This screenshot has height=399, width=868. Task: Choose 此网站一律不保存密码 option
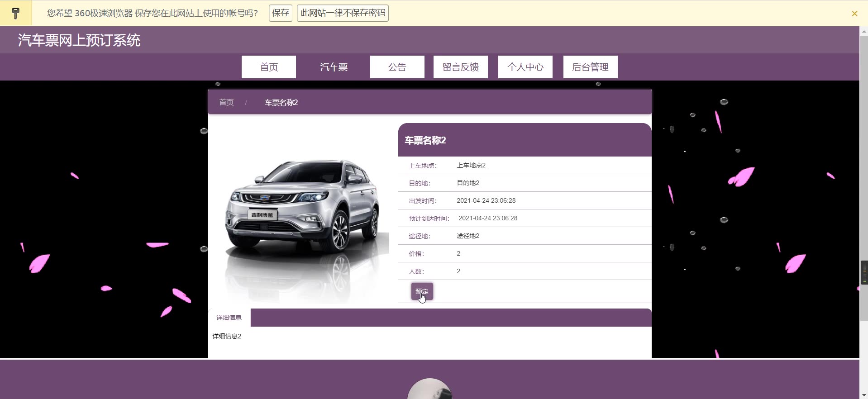[x=343, y=13]
